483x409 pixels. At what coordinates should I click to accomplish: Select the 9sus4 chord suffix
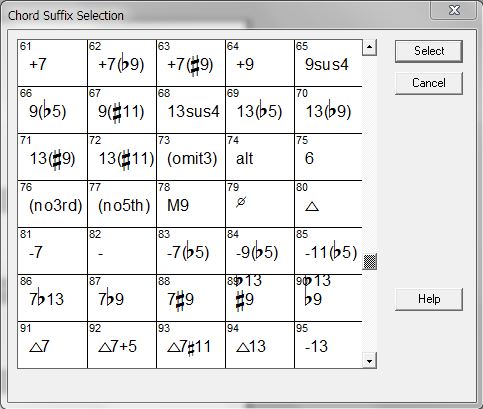329,63
